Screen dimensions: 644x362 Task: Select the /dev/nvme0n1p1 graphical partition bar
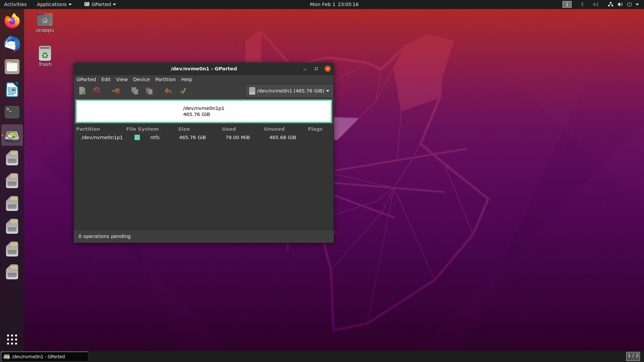204,111
